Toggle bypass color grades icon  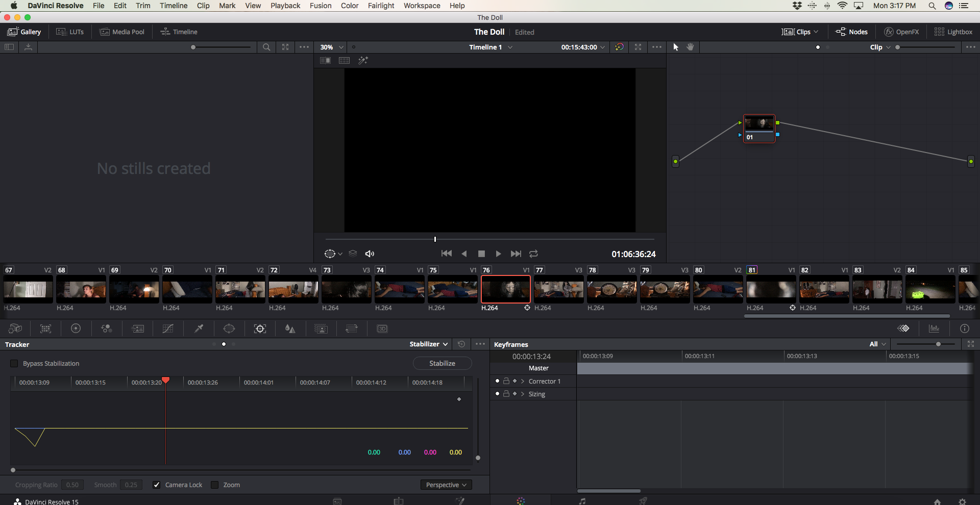[619, 47]
